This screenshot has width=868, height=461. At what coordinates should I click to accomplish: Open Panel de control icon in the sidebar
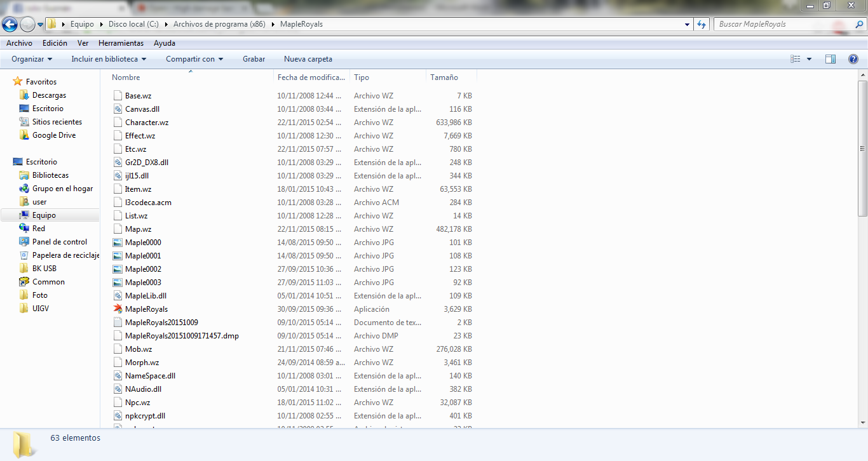click(x=24, y=242)
